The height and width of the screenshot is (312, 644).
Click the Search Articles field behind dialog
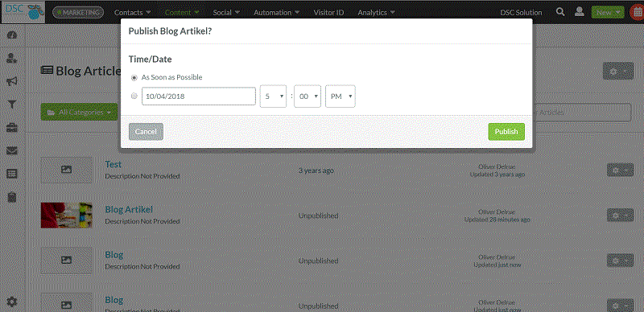point(581,113)
